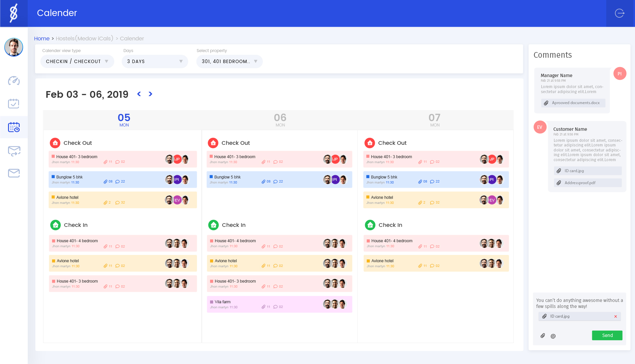Click the @ mention icon
The width and height of the screenshot is (635, 364).
(x=553, y=336)
